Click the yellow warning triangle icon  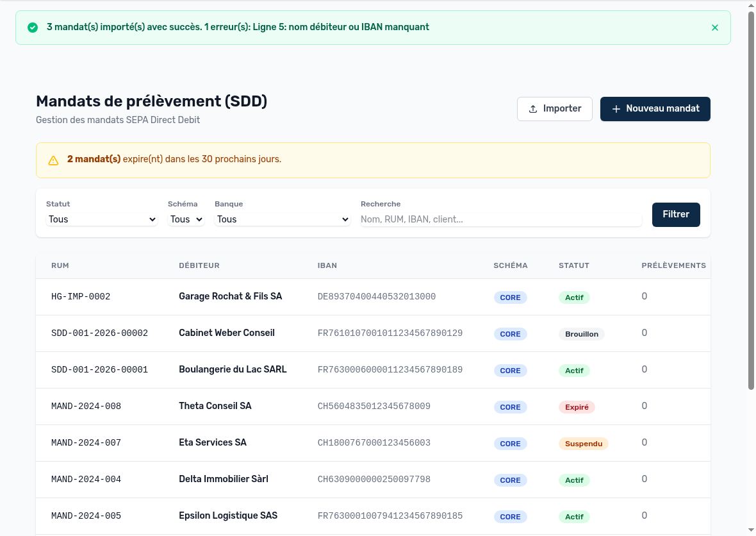click(54, 160)
